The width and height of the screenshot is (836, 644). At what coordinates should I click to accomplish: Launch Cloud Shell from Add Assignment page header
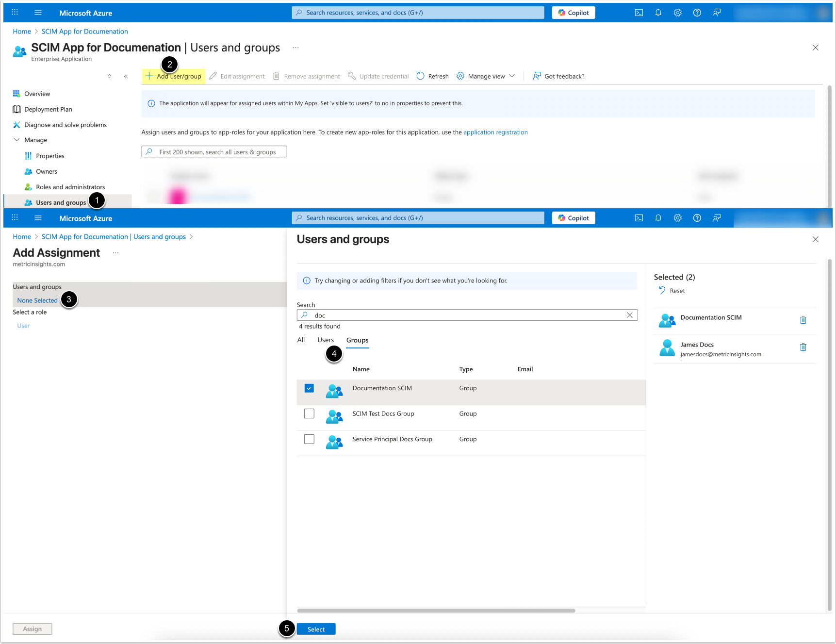[639, 218]
